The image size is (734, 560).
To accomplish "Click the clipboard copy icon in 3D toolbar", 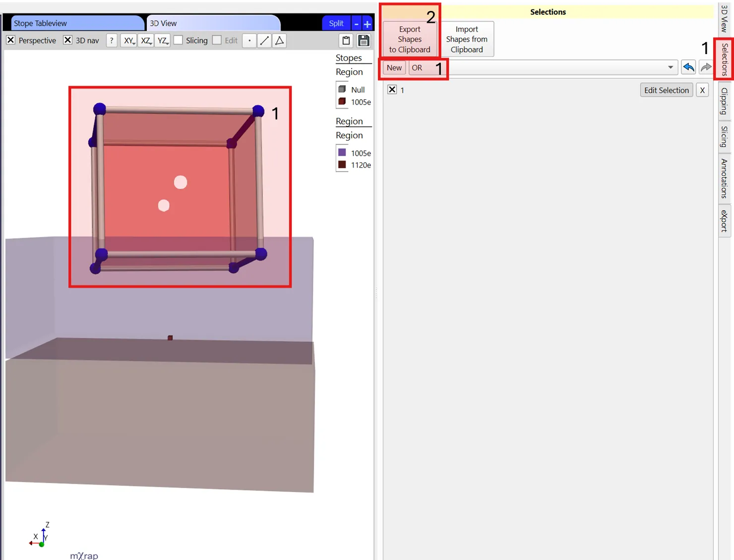I will click(x=346, y=41).
